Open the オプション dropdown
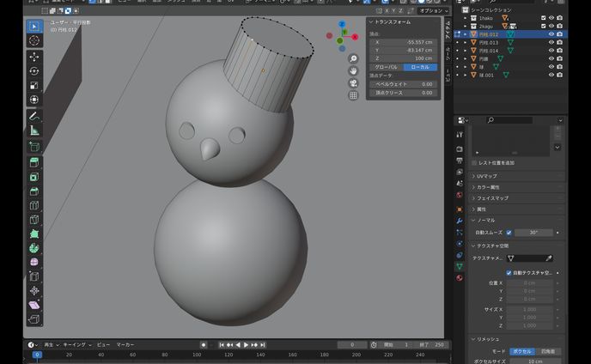The height and width of the screenshot is (364, 591). click(x=434, y=11)
